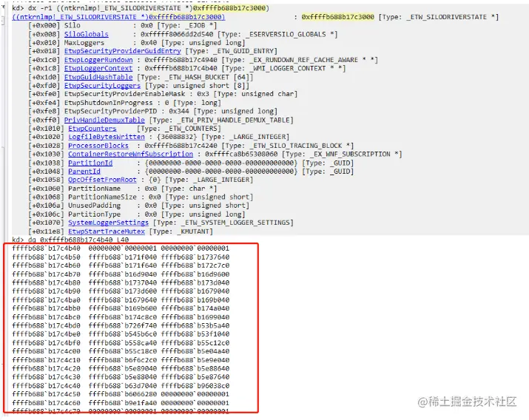Select the dq 0xffffb688b17c4b40 L40 command
The height and width of the screenshot is (420, 529).
tap(78, 240)
